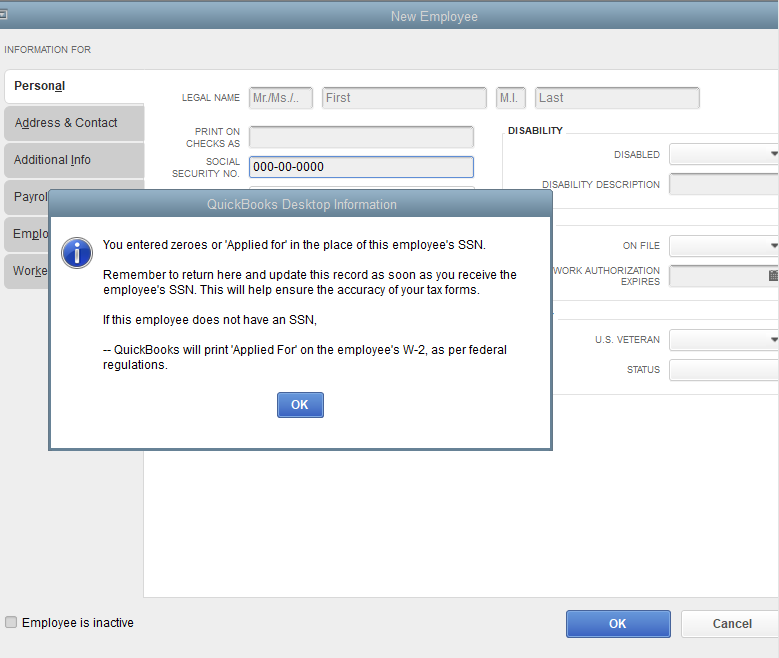This screenshot has width=779, height=658.
Task: Click OK in QuickBooks Desktop Information dialog
Action: (x=300, y=405)
